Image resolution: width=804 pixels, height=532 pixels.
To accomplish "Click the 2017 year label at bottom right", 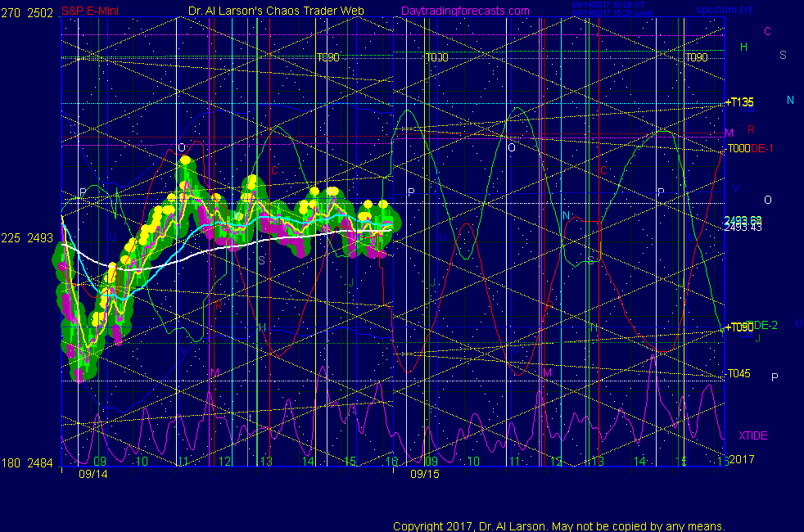I will point(741,460).
